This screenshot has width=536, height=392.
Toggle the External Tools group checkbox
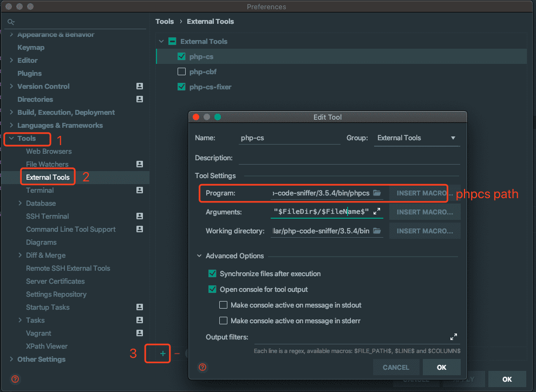click(172, 41)
